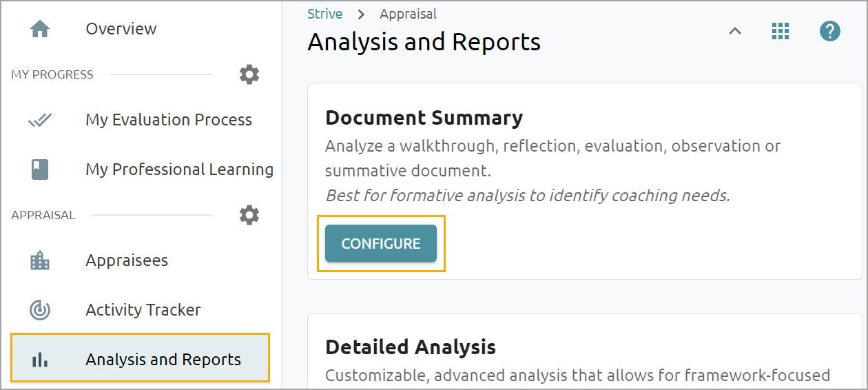
Task: Click the breadcrumb chevron after Strive
Action: (x=361, y=14)
